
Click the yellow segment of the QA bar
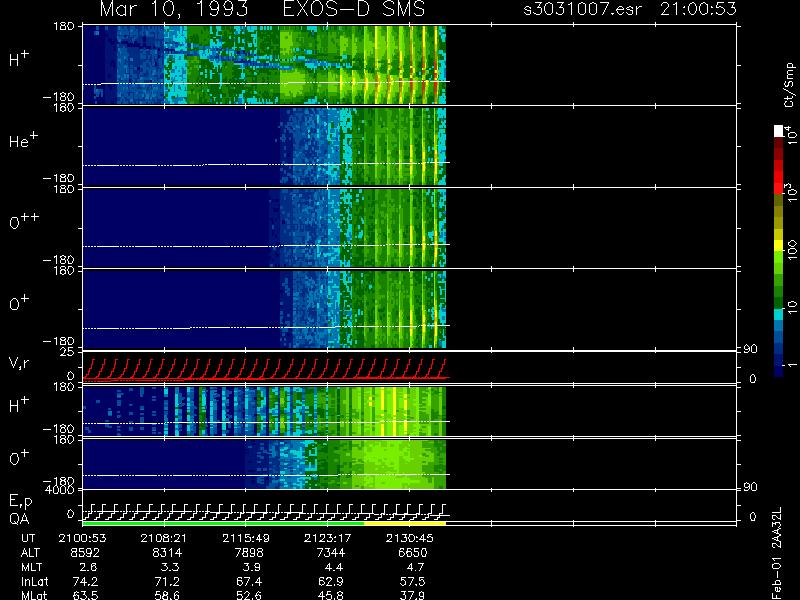405,523
